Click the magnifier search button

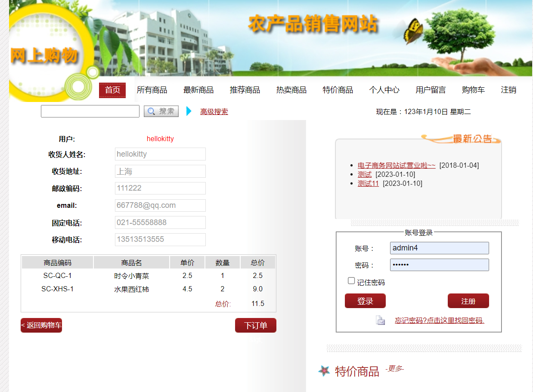[161, 111]
